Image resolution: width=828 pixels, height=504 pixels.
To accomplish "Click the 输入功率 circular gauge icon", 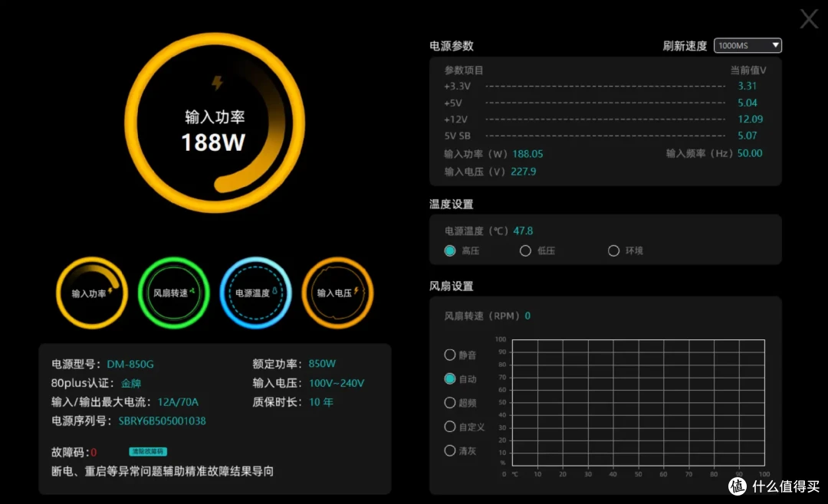I will pos(92,293).
